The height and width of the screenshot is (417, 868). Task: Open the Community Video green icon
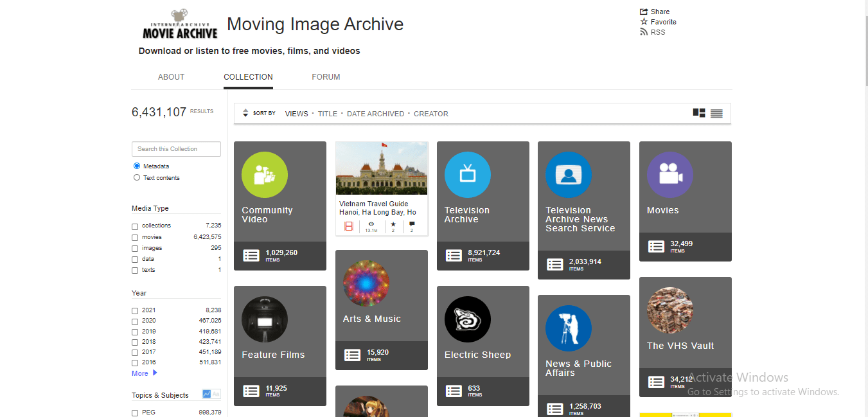tap(265, 175)
